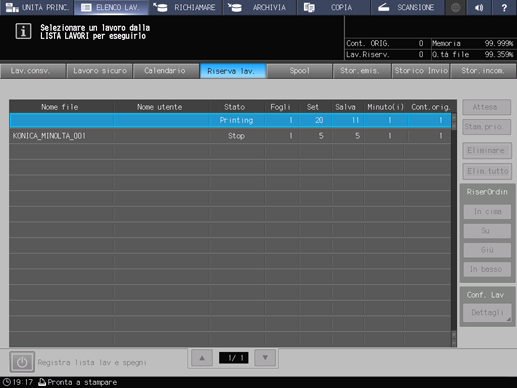Open the Storico Invio tab
The image size is (517, 388).
(x=421, y=71)
